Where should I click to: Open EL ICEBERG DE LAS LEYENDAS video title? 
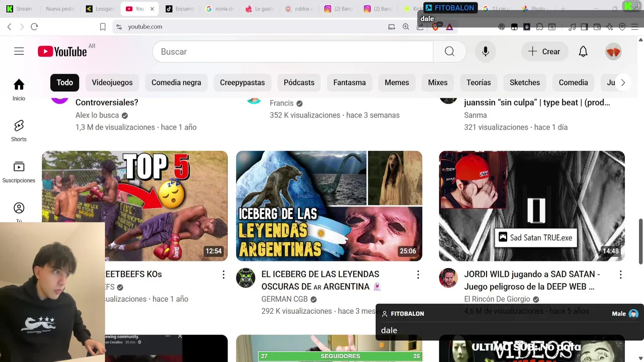tap(320, 280)
